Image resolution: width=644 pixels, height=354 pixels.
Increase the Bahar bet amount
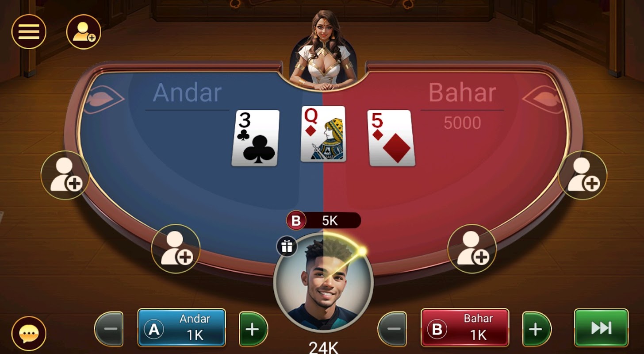(x=537, y=329)
